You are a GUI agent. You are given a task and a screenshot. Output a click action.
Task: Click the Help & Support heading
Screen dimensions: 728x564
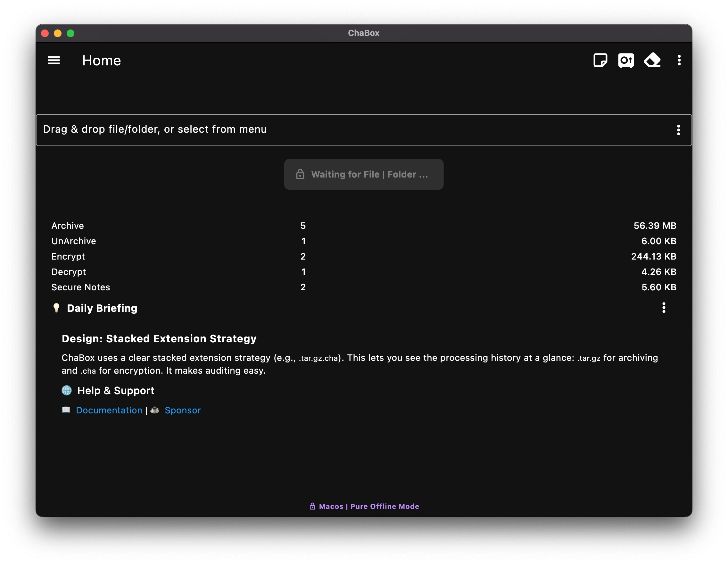coord(116,390)
